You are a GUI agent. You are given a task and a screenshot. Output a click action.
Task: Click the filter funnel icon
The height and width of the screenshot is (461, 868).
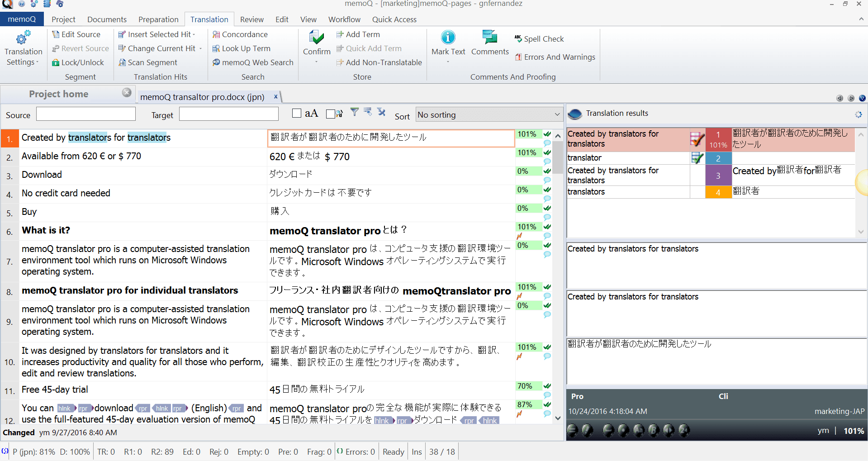click(x=355, y=112)
